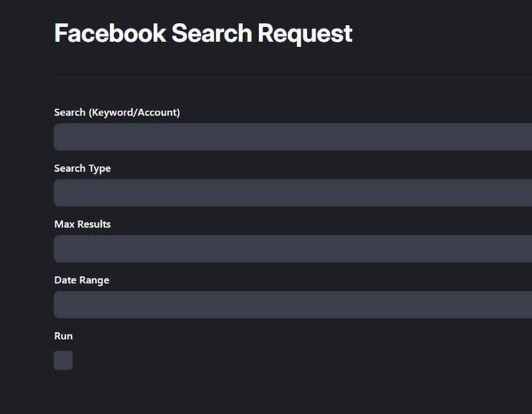Click "(Keyword/Account)" in the first label
The width and height of the screenshot is (532, 414).
click(x=134, y=112)
